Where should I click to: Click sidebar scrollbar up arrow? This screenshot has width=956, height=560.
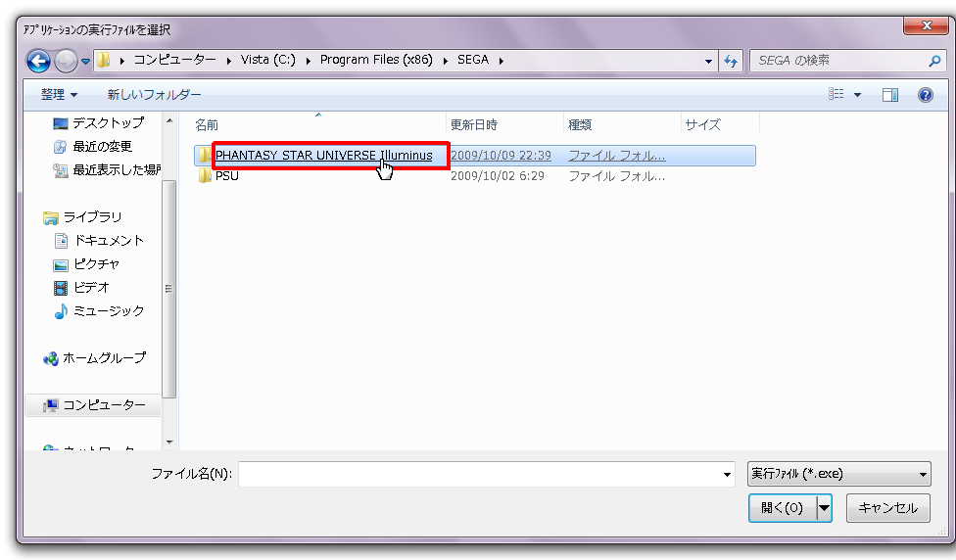point(169,120)
